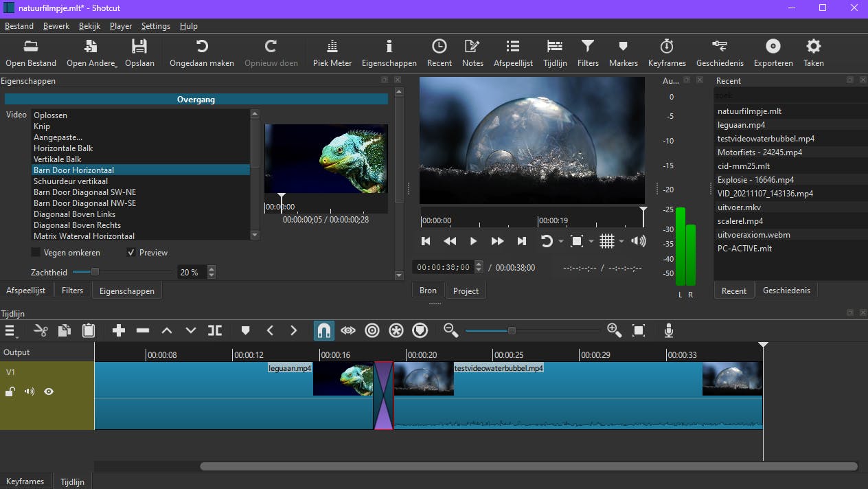Adjust the Zachtheid slider
The height and width of the screenshot is (489, 868).
point(95,272)
